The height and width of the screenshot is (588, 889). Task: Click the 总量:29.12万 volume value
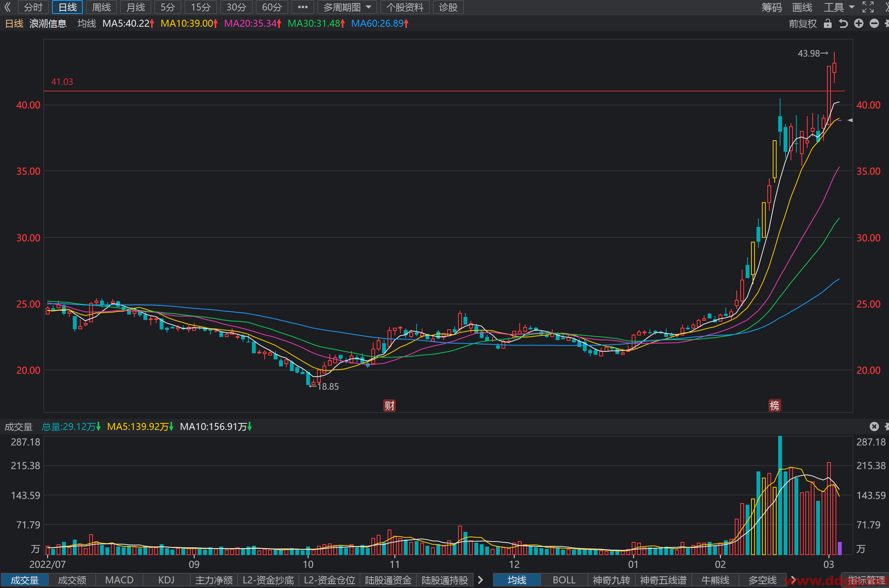[71, 427]
